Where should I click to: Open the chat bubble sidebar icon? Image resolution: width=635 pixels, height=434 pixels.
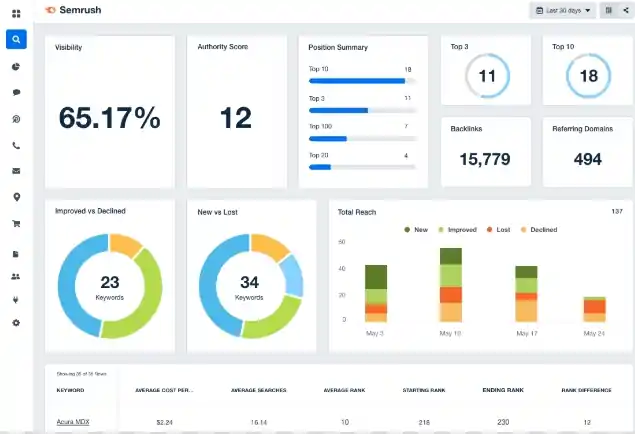click(16, 92)
